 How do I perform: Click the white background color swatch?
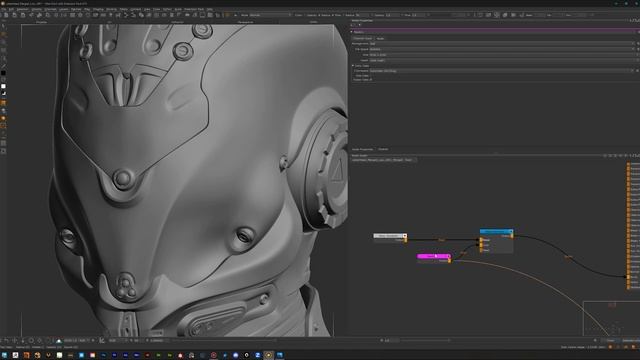click(3, 86)
